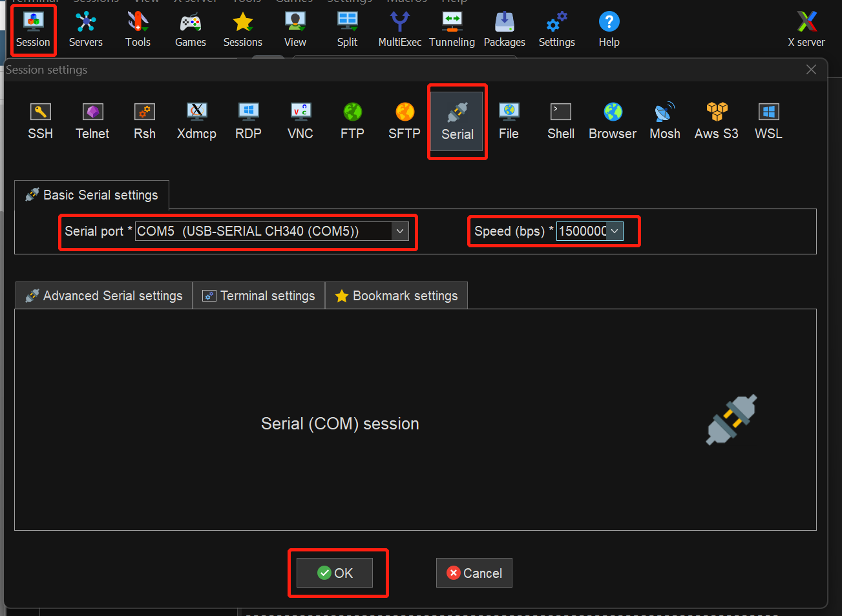Image resolution: width=842 pixels, height=616 pixels.
Task: Start the X server icon
Action: [x=806, y=30]
